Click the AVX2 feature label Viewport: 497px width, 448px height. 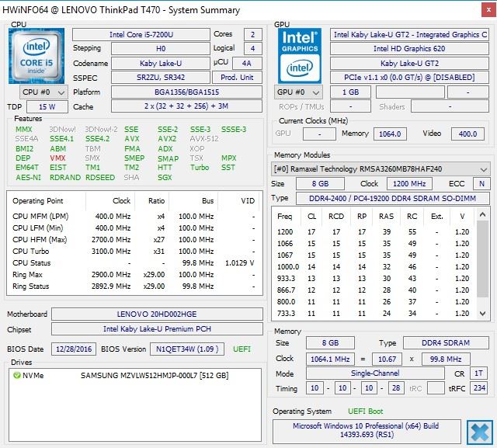[167, 139]
